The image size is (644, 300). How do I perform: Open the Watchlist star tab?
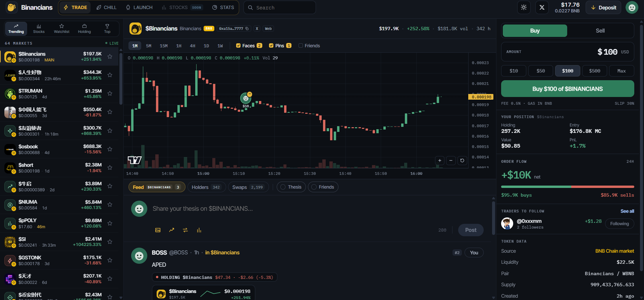(62, 29)
